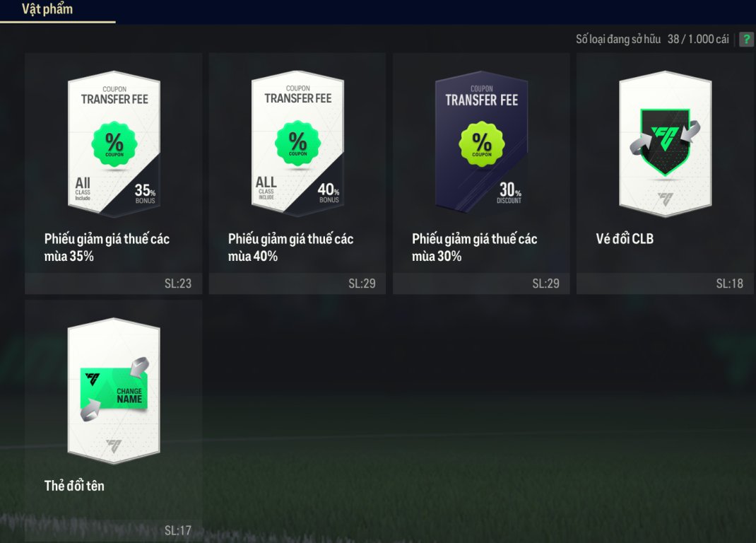Switch to the Vật phẩm tab

coord(47,9)
